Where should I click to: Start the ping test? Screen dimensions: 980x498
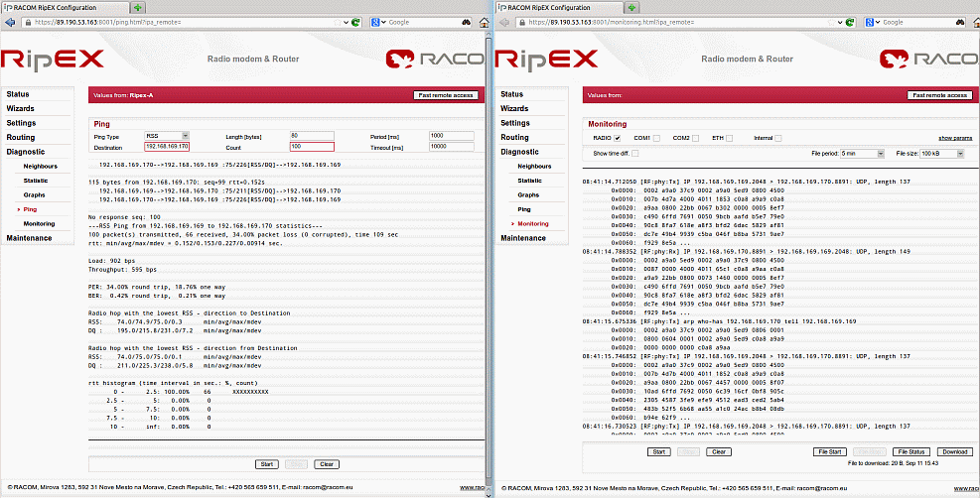[x=266, y=464]
